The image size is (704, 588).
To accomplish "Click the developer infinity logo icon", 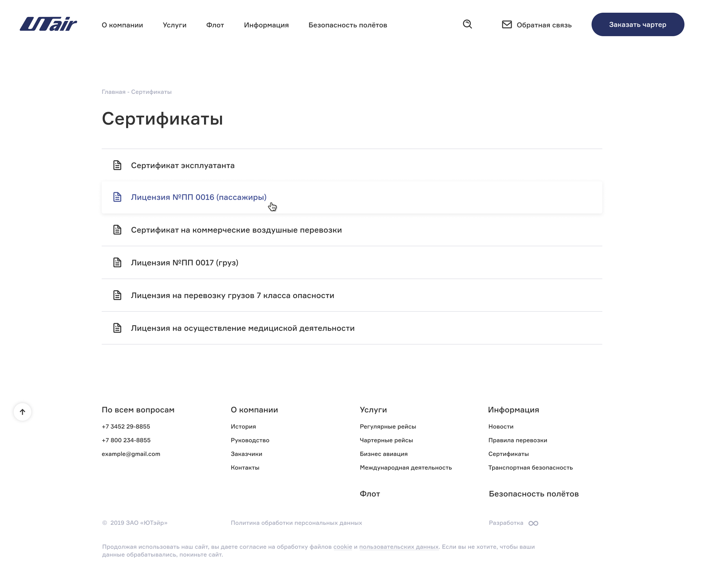I will [533, 523].
